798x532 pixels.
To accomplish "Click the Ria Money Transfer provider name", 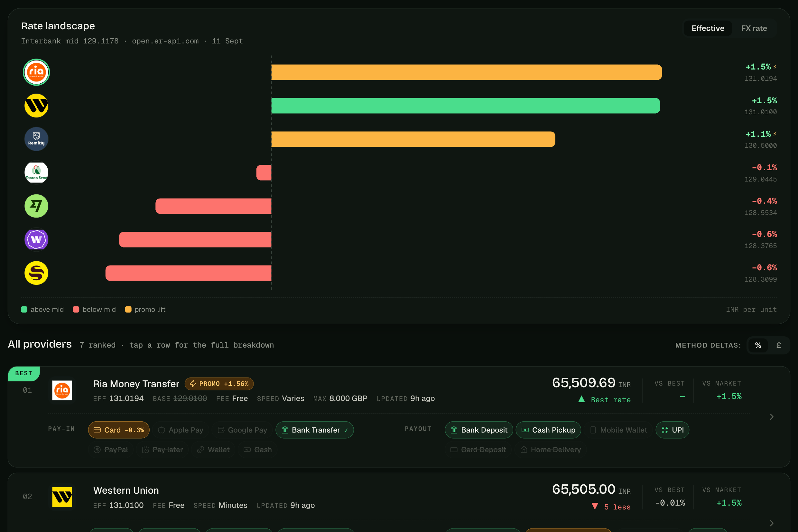I will (136, 384).
